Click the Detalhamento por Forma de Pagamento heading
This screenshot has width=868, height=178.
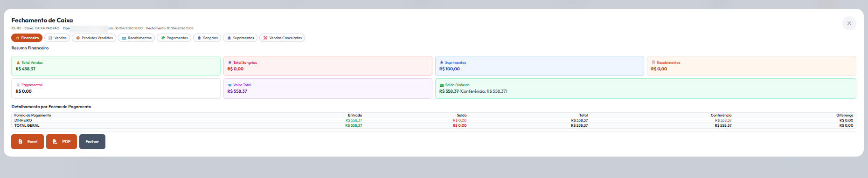tap(51, 107)
